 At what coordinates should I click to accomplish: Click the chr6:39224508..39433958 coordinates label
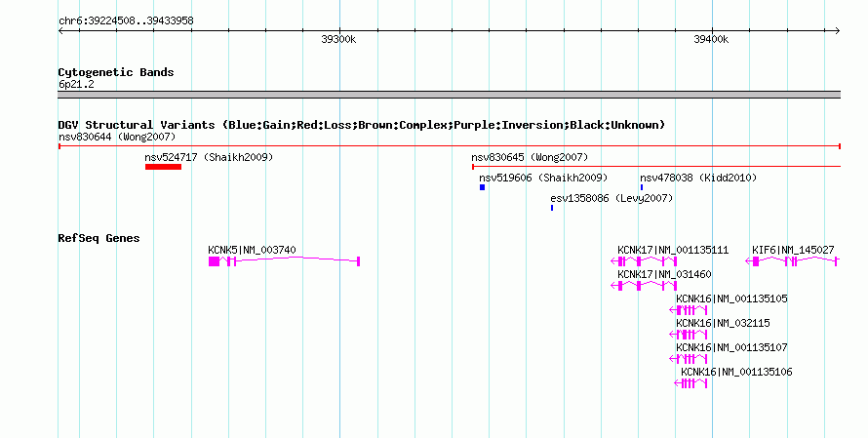coord(126,20)
